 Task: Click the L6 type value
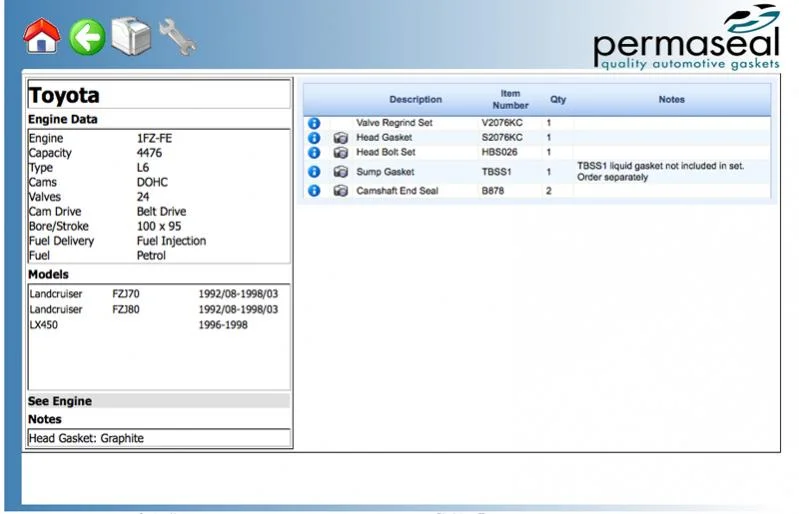143,168
